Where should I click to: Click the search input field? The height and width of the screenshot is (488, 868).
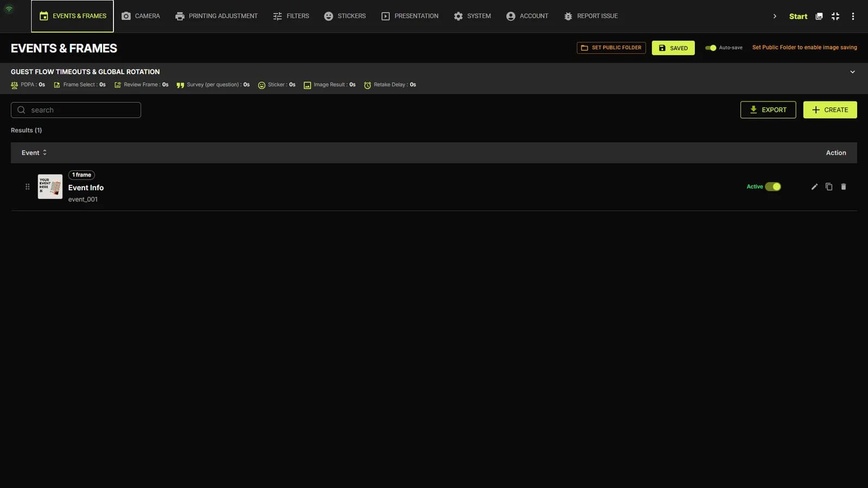pyautogui.click(x=76, y=110)
